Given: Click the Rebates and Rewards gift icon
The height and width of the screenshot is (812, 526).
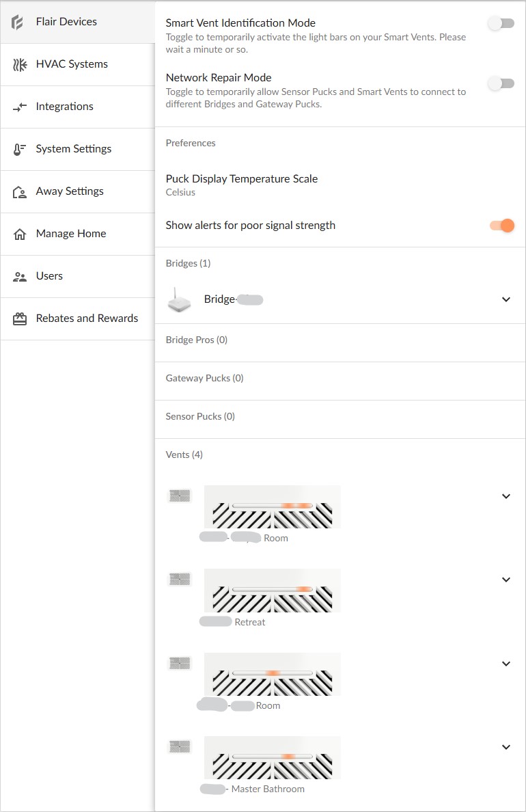Looking at the screenshot, I should click(19, 319).
